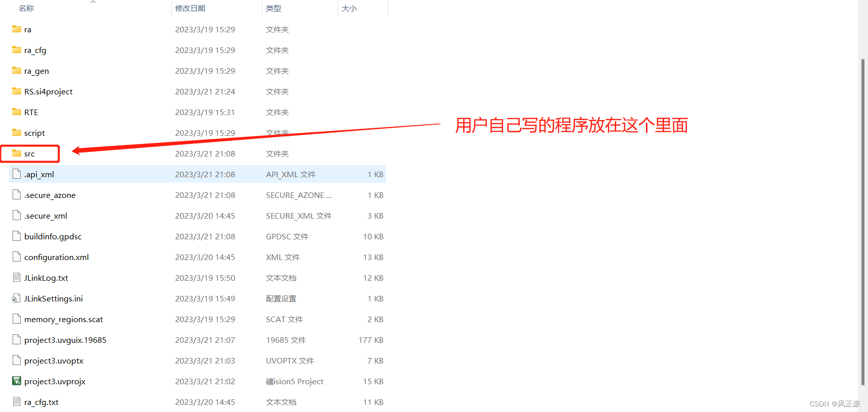This screenshot has width=868, height=412.
Task: Click the project3.uvguix.19685 file icon
Action: (17, 340)
